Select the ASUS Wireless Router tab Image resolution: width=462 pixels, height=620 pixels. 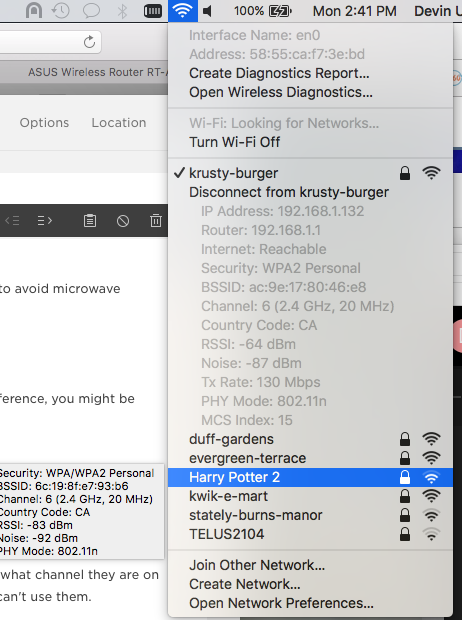[x=84, y=72]
